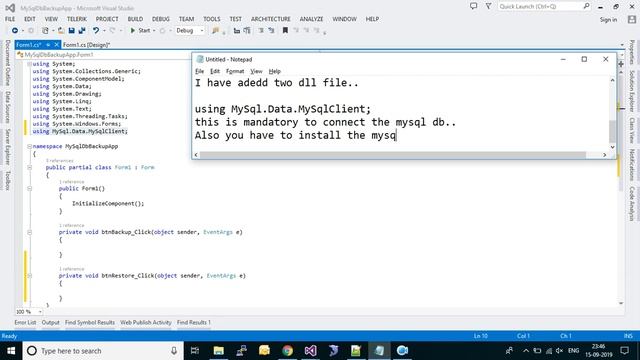This screenshot has width=640, height=360.
Task: Open the PROJECT menu
Action: coord(107,19)
